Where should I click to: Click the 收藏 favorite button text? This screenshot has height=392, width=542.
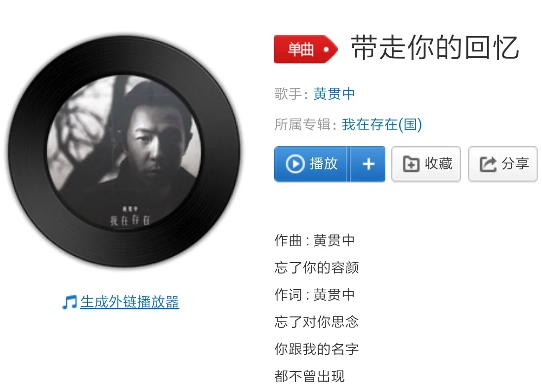click(x=438, y=164)
